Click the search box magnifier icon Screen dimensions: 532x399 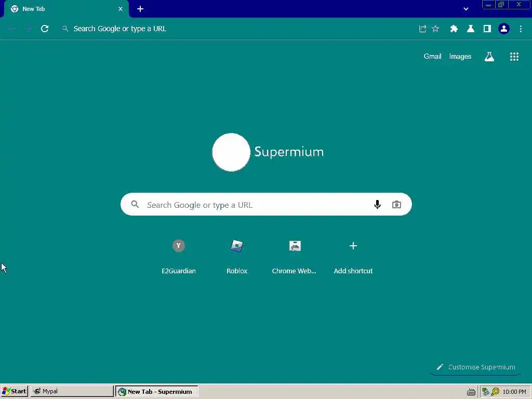click(135, 204)
